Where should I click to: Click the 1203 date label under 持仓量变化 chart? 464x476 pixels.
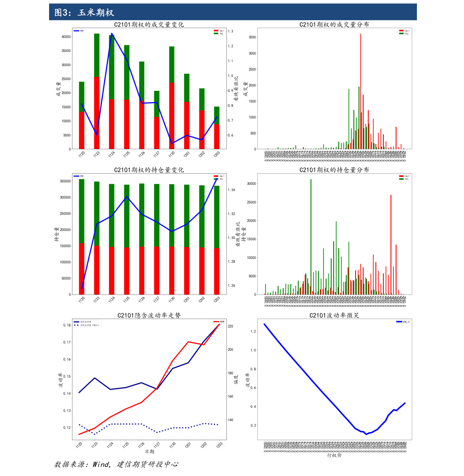coord(217,300)
